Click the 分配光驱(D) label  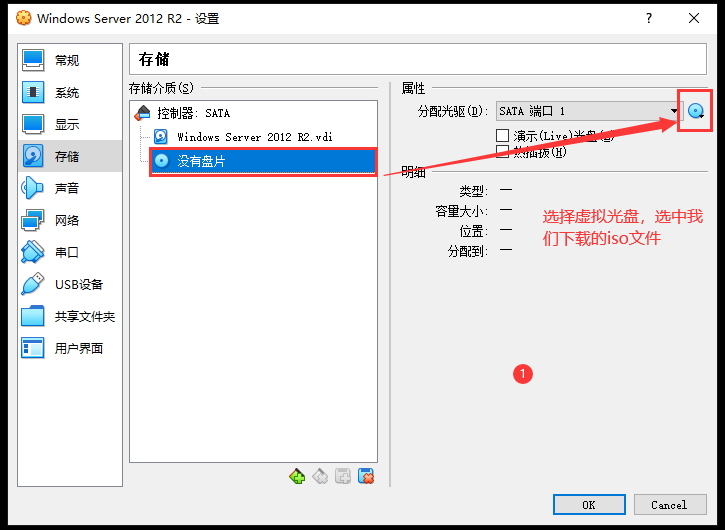coord(453,111)
